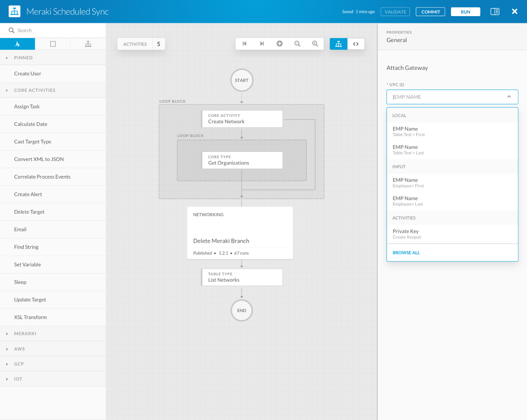Click the zoom out magnifier icon

[297, 44]
